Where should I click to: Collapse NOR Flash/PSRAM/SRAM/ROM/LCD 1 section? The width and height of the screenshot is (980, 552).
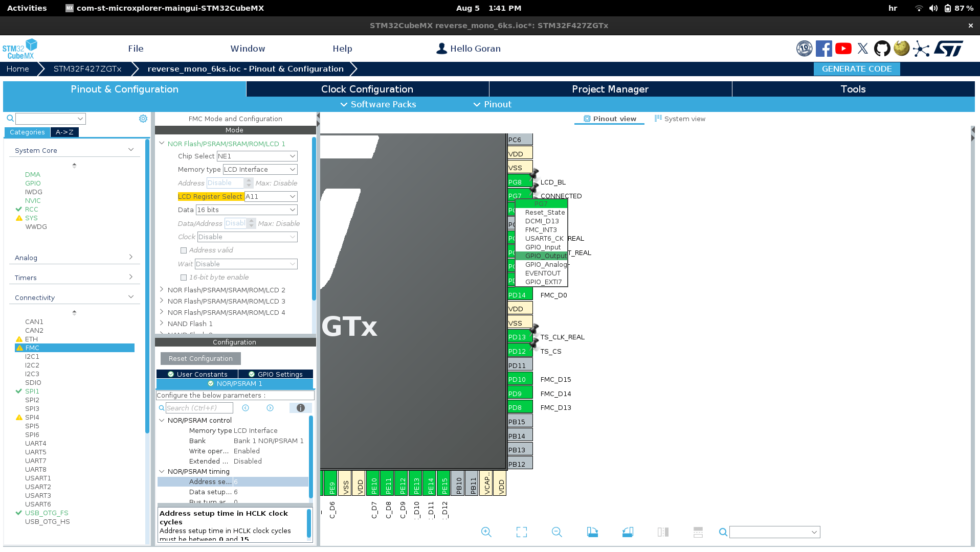point(162,144)
